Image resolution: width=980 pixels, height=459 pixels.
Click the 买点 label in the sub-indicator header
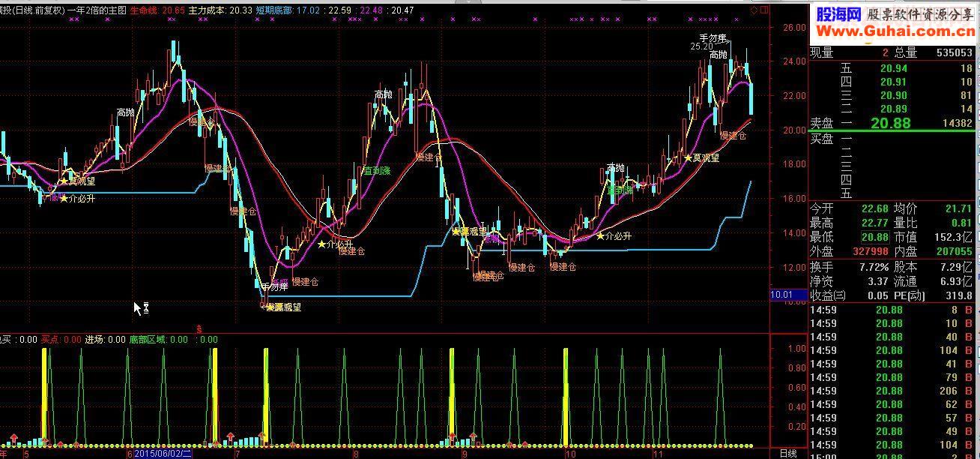[x=49, y=340]
